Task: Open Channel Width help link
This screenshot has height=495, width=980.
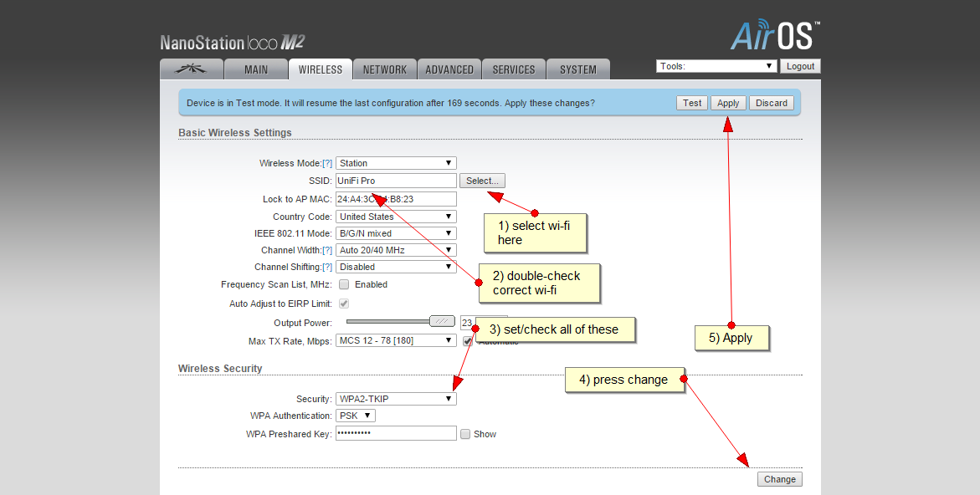Action: [327, 250]
